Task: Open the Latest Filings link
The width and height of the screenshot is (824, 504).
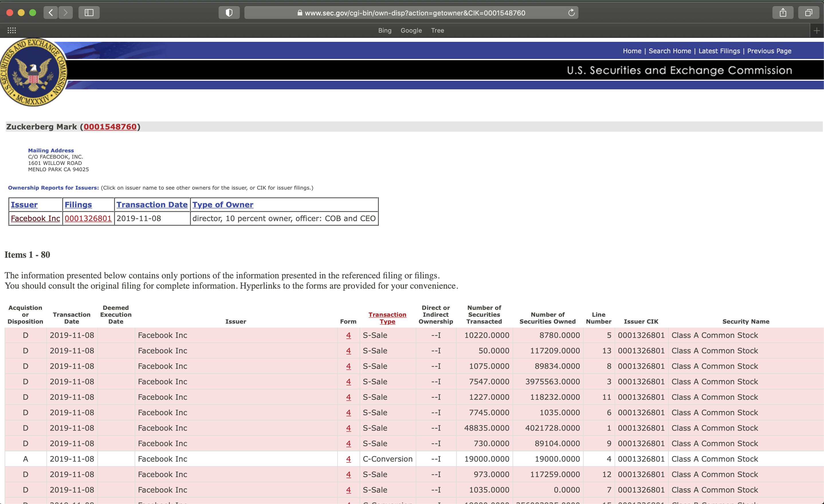Action: click(719, 51)
